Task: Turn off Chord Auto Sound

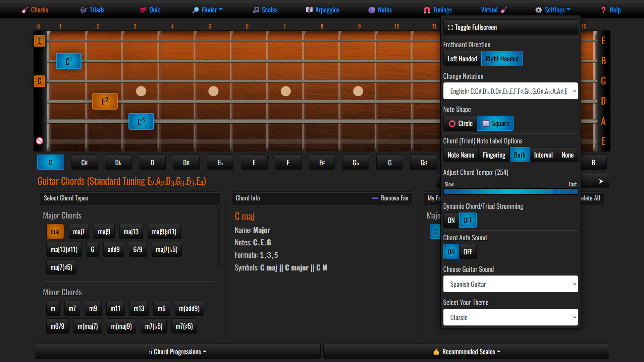Action: point(468,251)
